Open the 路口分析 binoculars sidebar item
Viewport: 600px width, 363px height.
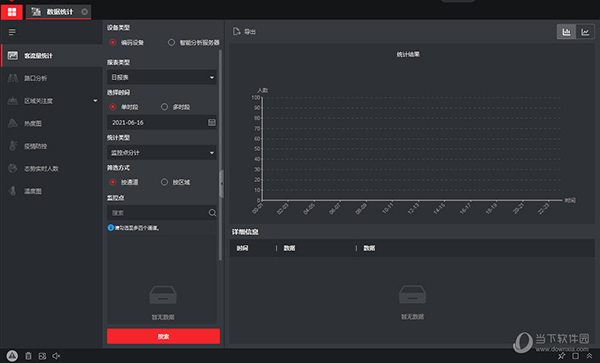(52, 78)
